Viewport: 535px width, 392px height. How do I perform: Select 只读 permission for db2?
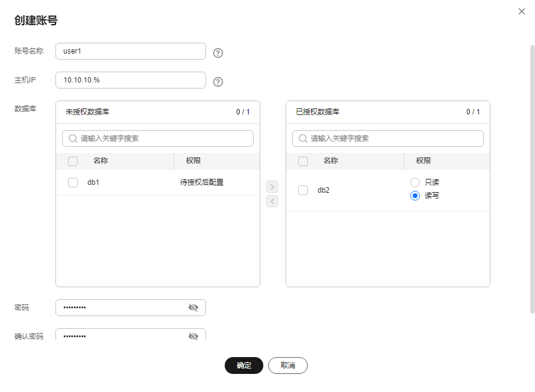[x=415, y=182]
